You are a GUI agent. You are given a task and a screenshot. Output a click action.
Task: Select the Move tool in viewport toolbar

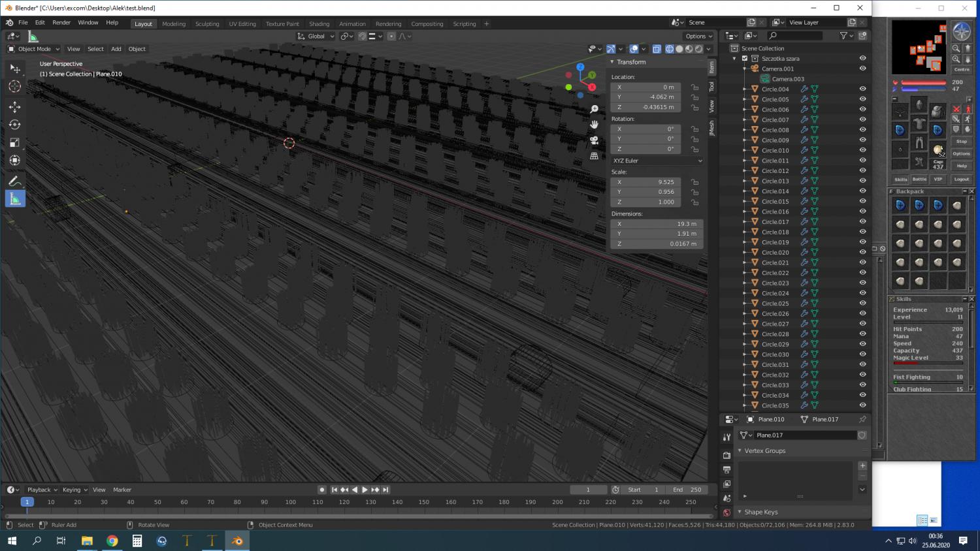pos(14,106)
